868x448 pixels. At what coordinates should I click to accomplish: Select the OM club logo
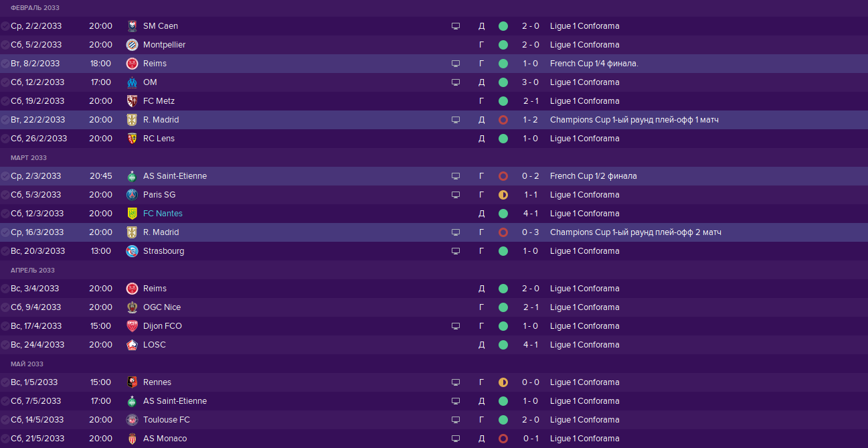(132, 82)
